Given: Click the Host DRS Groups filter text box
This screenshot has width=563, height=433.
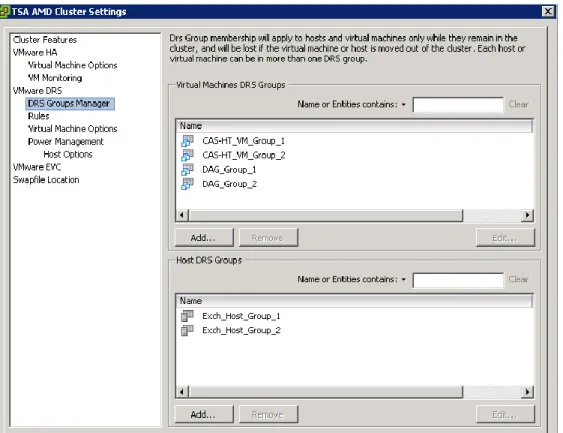Looking at the screenshot, I should 458,280.
